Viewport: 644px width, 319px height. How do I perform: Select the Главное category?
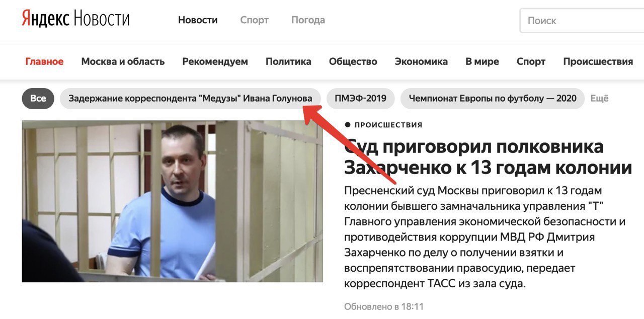pyautogui.click(x=44, y=61)
